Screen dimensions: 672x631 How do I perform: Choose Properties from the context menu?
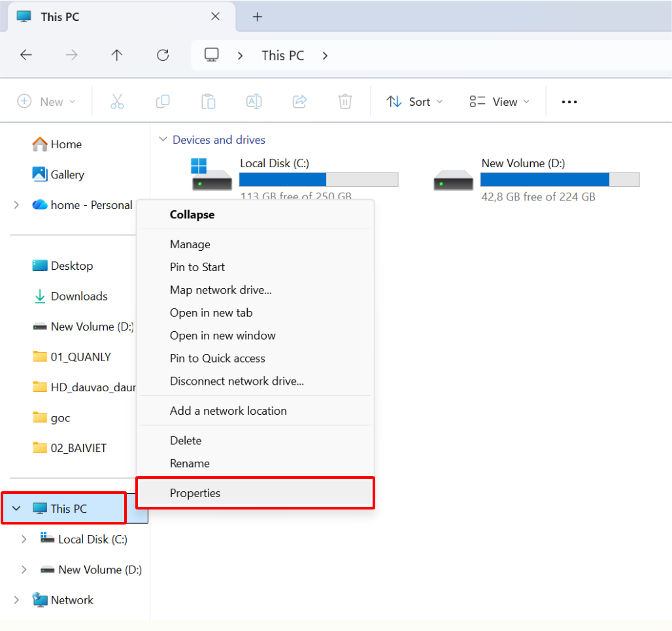coord(195,493)
